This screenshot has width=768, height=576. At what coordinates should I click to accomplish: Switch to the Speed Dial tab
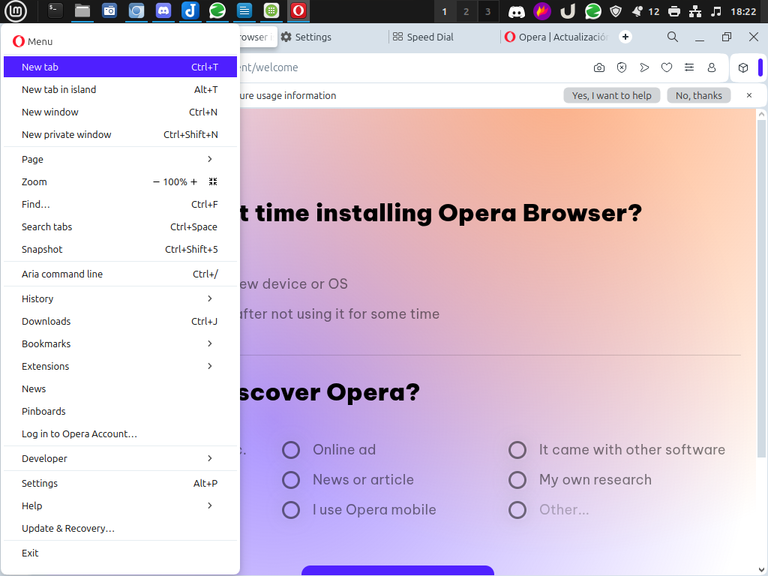443,37
